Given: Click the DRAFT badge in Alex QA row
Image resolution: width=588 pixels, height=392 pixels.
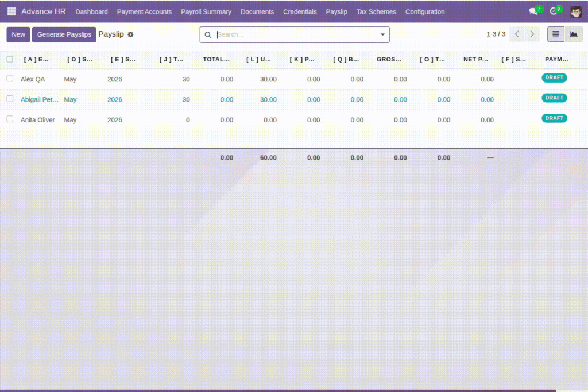Looking at the screenshot, I should coord(554,77).
